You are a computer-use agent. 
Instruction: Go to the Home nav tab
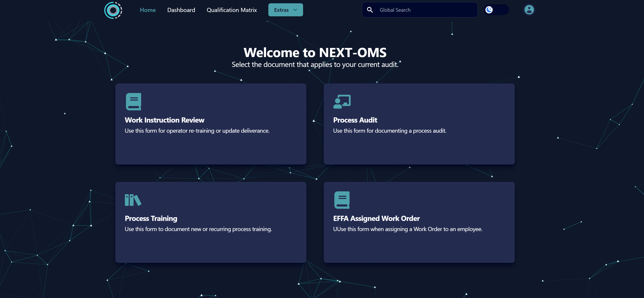(x=147, y=10)
